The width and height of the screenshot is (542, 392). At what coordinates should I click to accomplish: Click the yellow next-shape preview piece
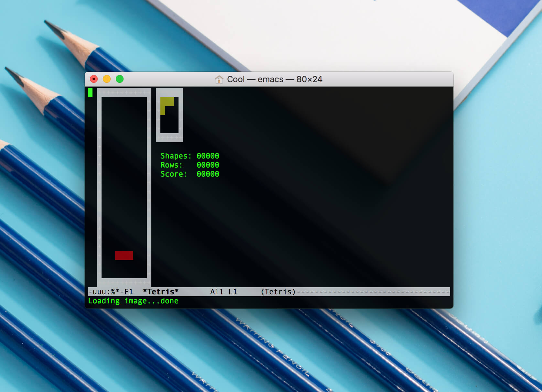click(x=167, y=106)
